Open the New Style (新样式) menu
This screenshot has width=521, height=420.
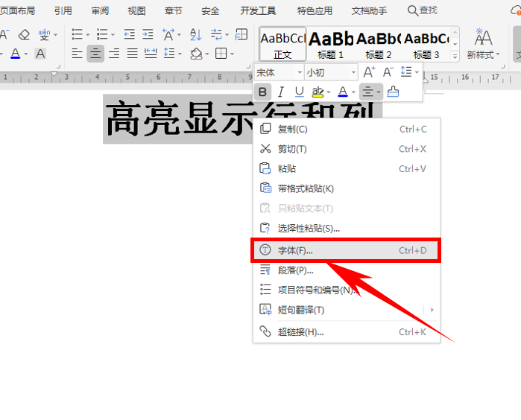pos(483,44)
